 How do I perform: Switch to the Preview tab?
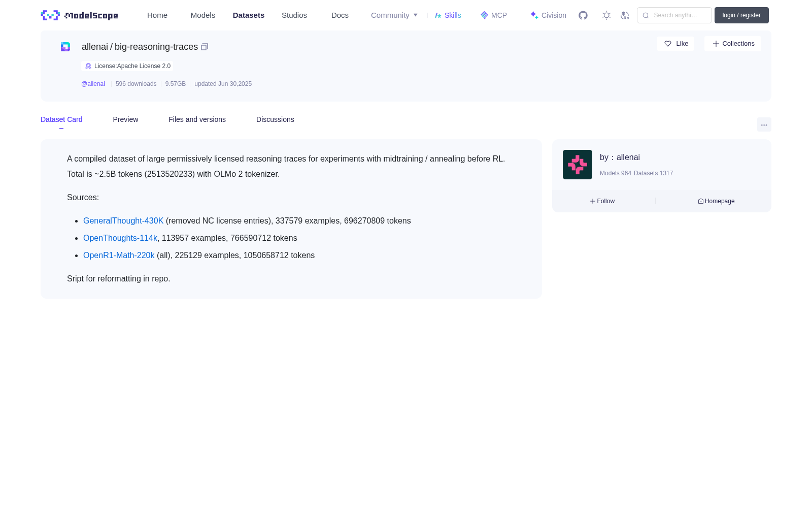[x=125, y=119]
